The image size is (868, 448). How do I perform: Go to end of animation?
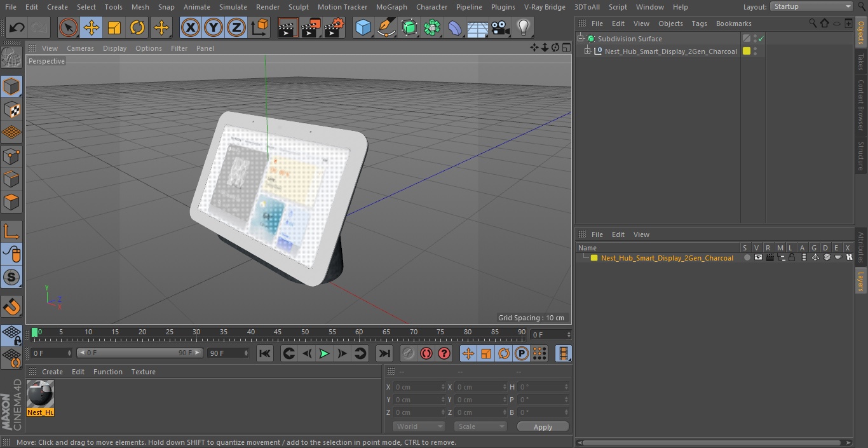pos(384,353)
